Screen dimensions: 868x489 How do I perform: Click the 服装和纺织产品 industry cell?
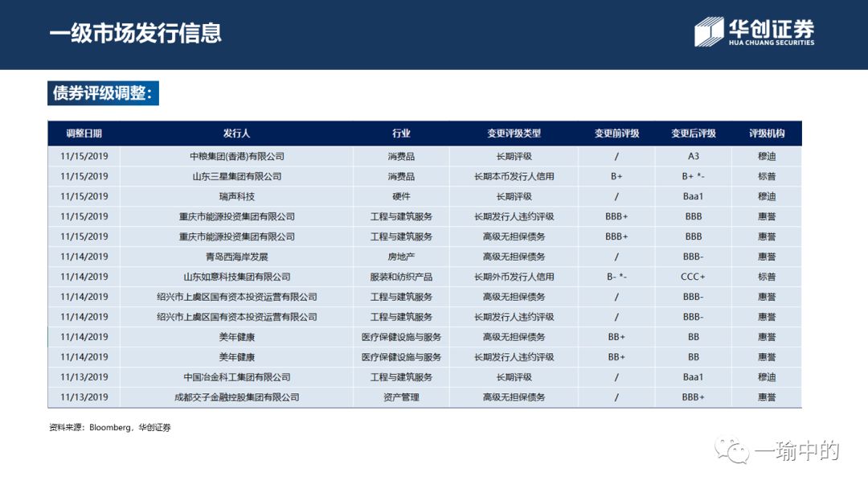pyautogui.click(x=401, y=277)
